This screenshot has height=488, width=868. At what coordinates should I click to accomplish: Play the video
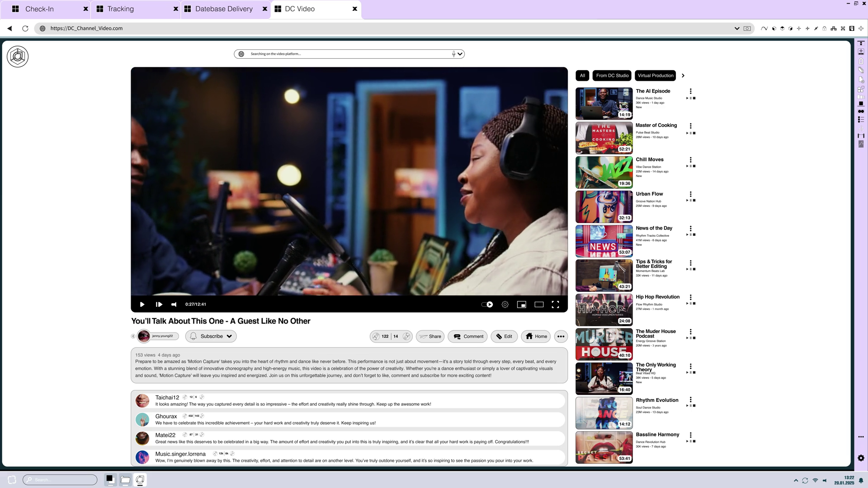tap(142, 305)
